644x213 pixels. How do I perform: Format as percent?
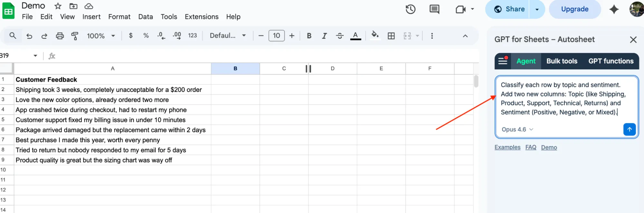146,35
